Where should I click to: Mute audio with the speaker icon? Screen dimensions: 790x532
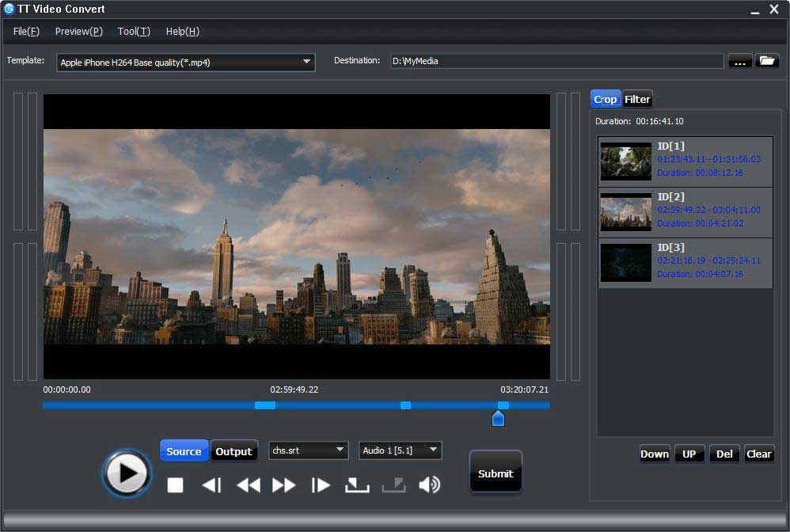point(429,485)
